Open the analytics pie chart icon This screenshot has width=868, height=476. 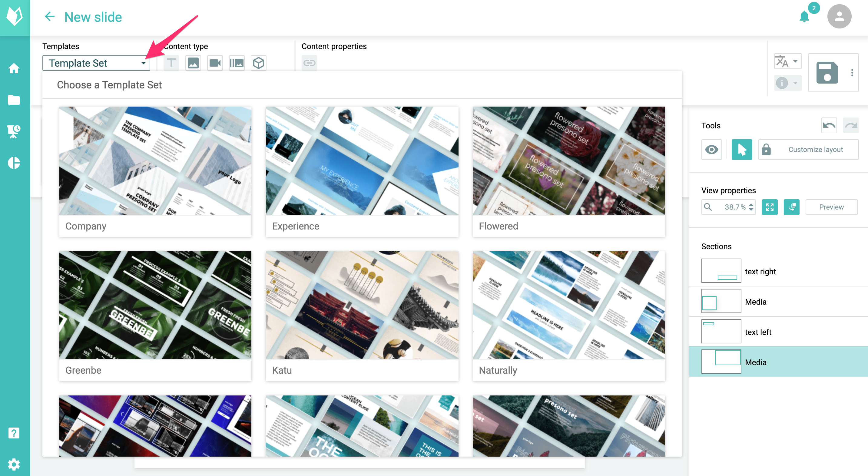point(14,163)
